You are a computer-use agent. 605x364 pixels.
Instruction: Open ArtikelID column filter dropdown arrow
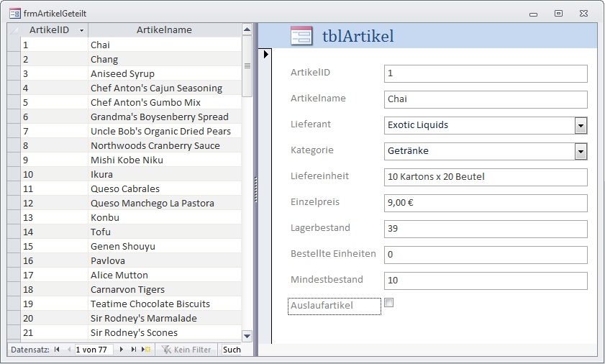point(81,30)
